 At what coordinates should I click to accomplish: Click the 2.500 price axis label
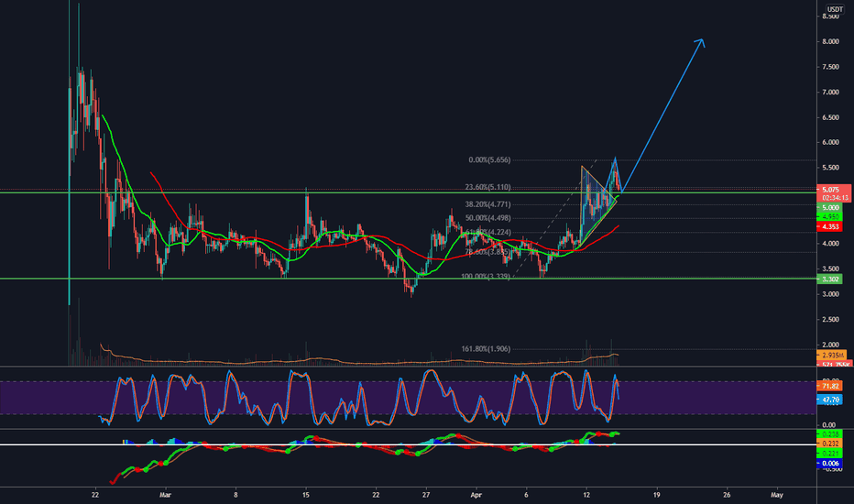coord(830,319)
